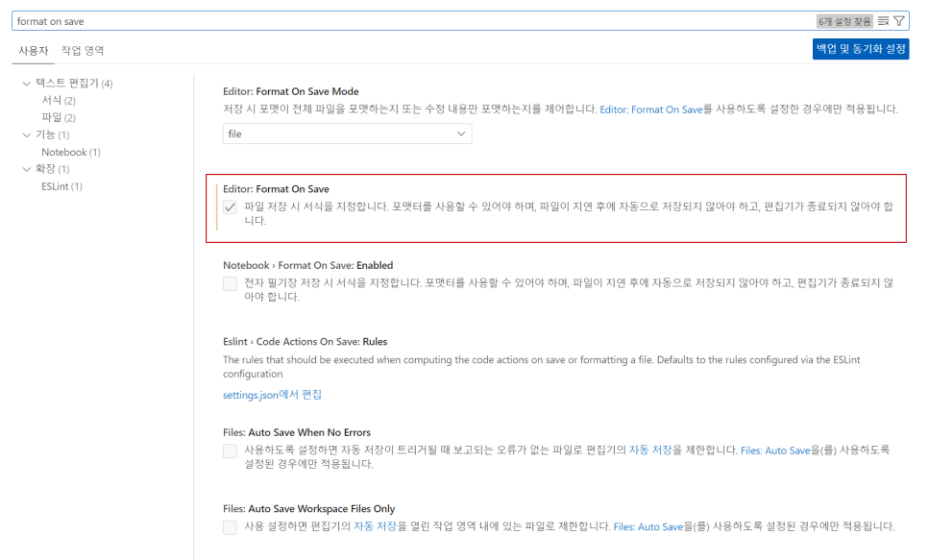Screen dimensions: 928x560
Task: Collapse the 텍스트 편집기 tree group
Action: tap(27, 84)
